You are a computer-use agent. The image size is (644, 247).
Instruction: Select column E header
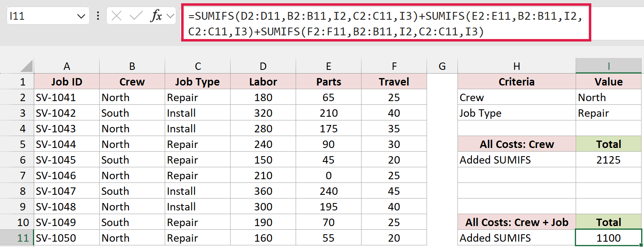click(x=329, y=66)
